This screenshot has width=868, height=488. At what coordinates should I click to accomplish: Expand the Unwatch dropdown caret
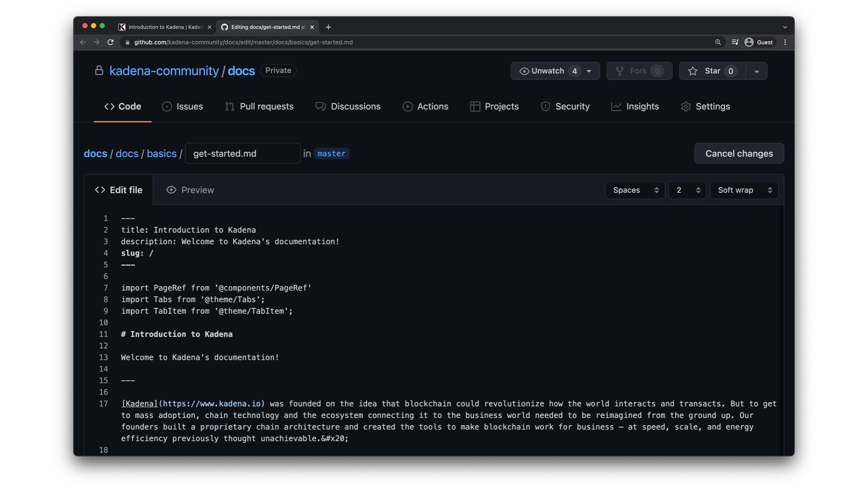click(589, 71)
